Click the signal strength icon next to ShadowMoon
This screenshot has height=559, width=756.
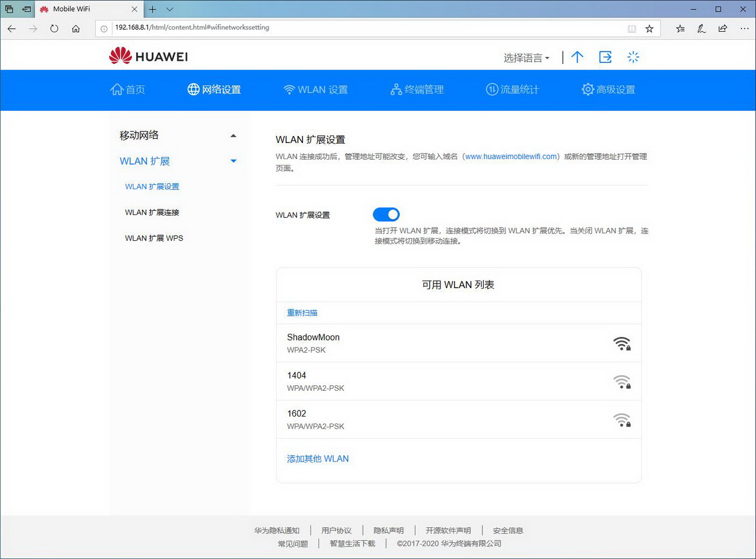click(622, 343)
